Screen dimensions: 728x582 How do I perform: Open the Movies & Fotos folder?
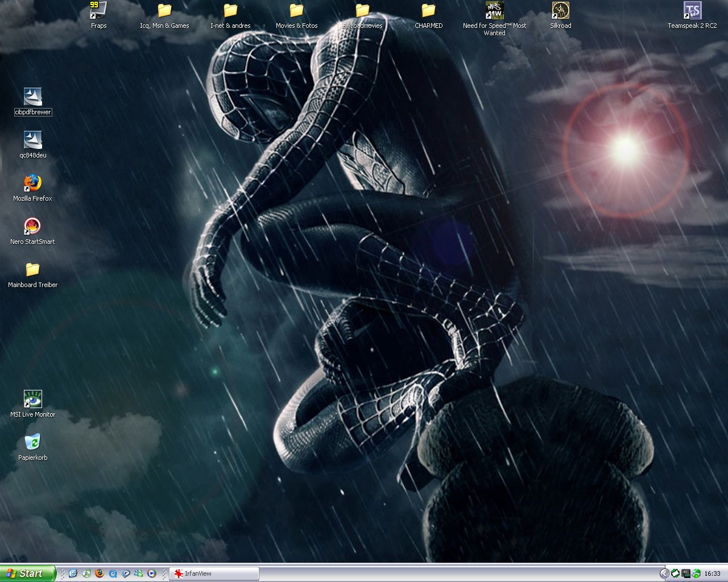pyautogui.click(x=296, y=11)
